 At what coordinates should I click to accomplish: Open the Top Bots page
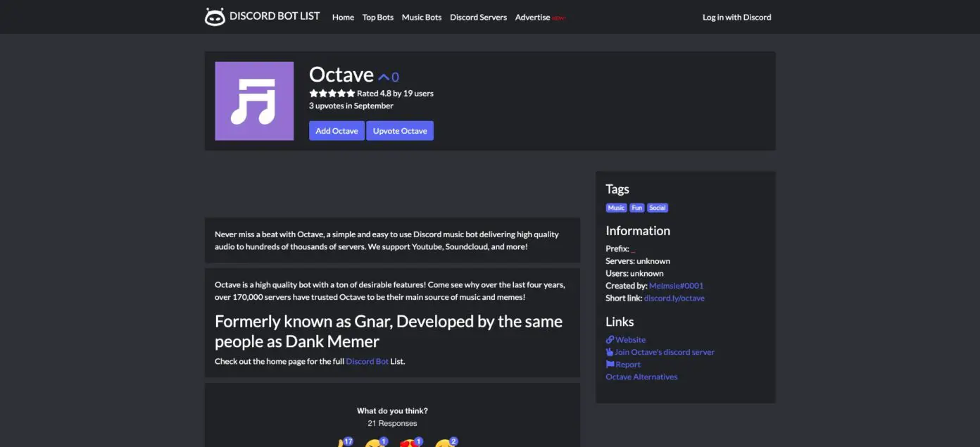pos(377,17)
